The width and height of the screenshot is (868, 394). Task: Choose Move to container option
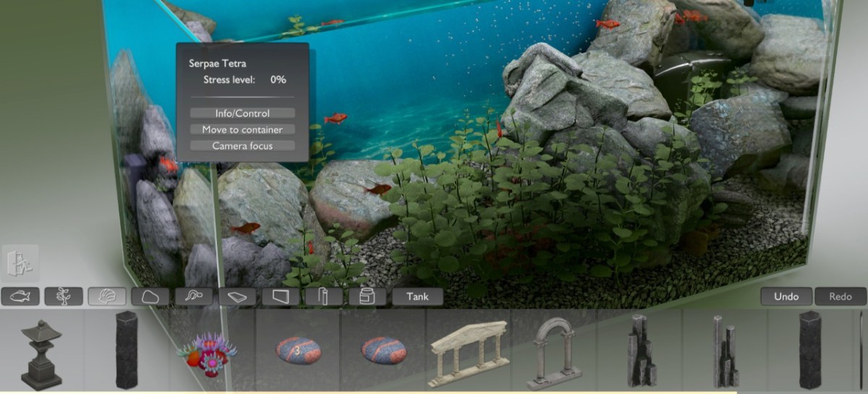(x=242, y=129)
